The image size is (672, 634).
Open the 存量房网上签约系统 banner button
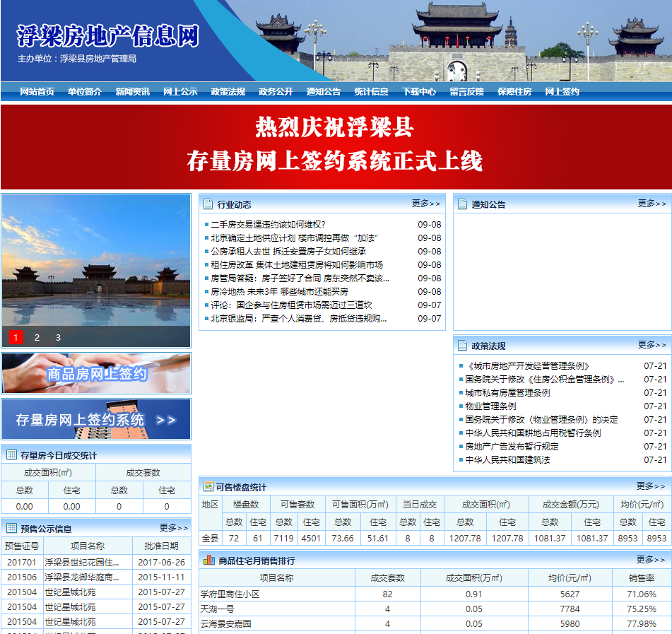[96, 419]
